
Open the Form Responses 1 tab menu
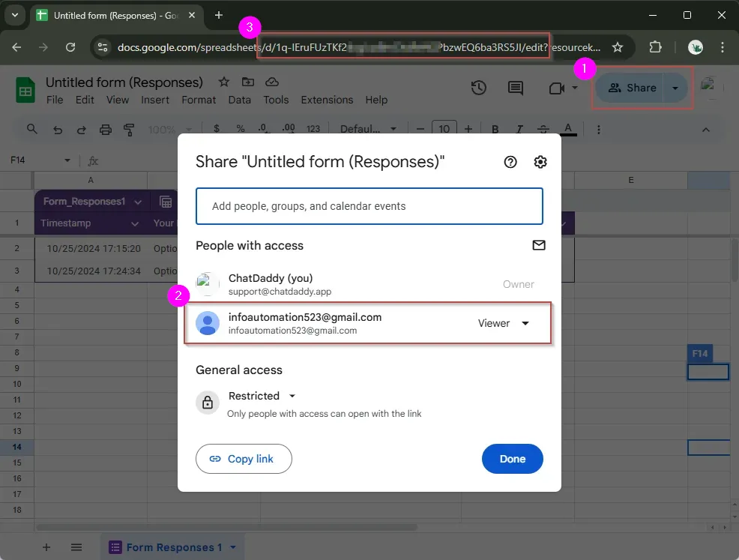pyautogui.click(x=233, y=547)
